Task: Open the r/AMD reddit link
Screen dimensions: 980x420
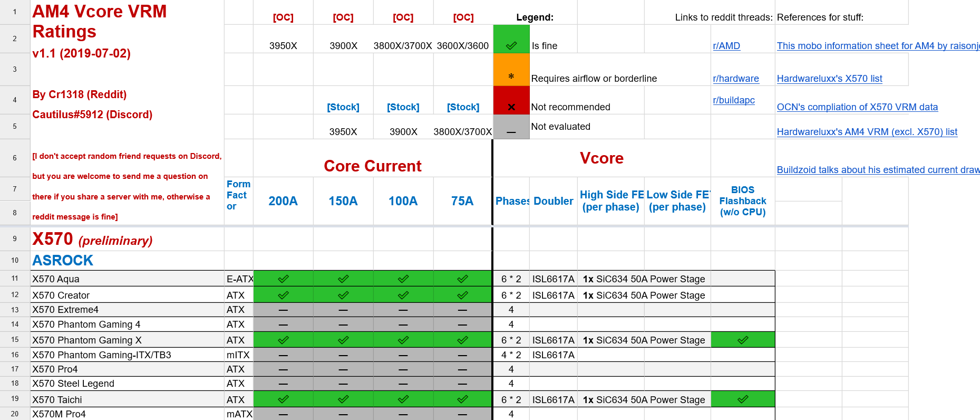Action: tap(726, 46)
